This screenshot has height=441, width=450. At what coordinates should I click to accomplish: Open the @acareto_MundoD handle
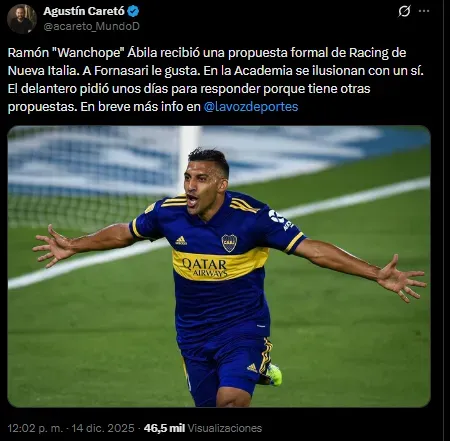coord(91,26)
